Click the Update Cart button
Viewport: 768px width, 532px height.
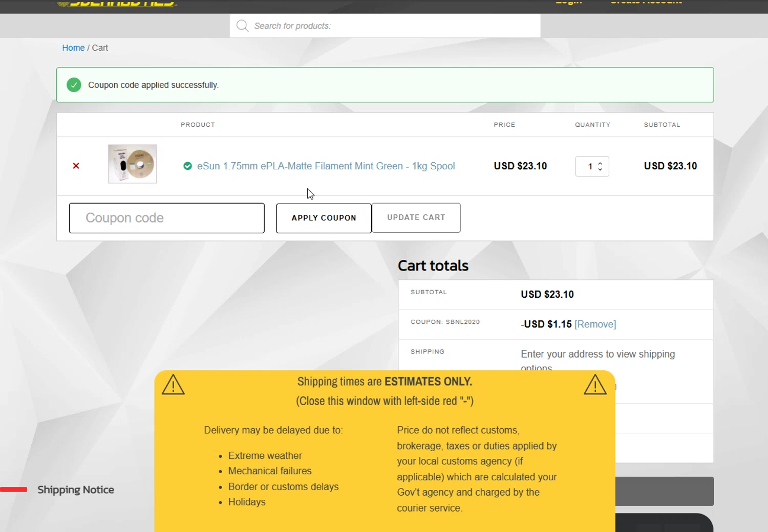pyautogui.click(x=416, y=217)
